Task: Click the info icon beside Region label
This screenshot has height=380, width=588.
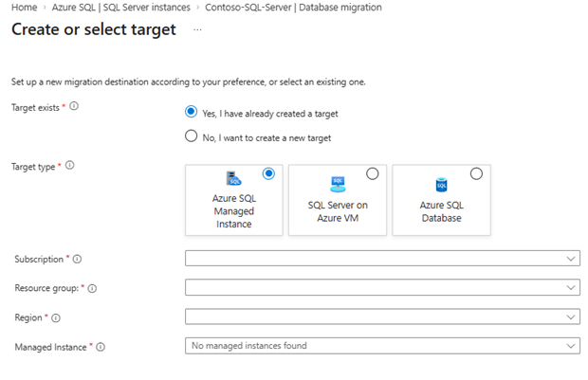Action: [x=57, y=317]
